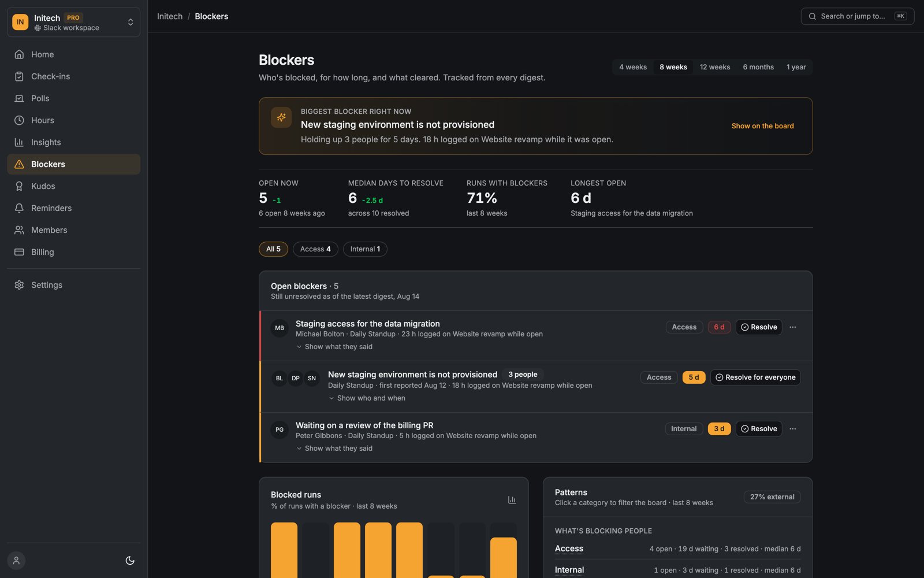This screenshot has height=578, width=924.
Task: Click the Internal category in Patterns
Action: click(569, 570)
